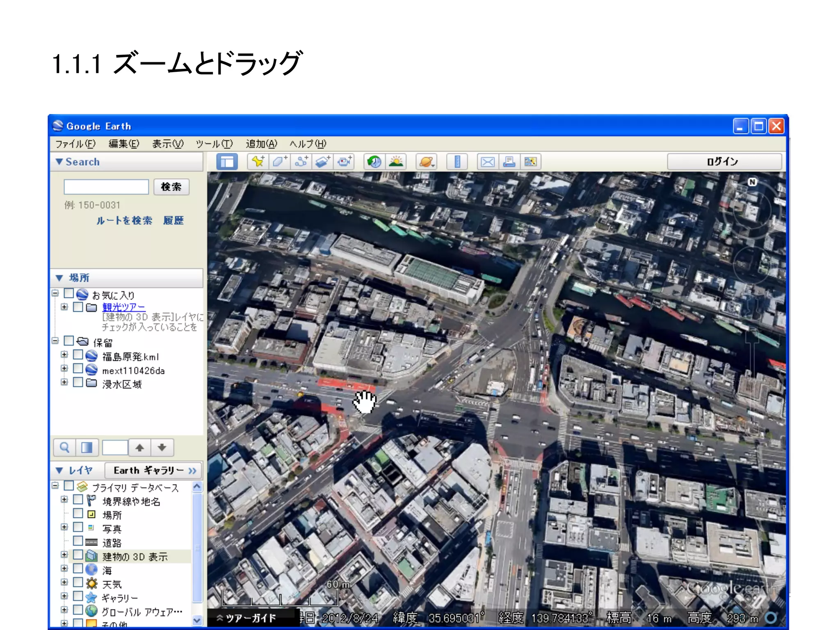Check the お気に入り checkbox
This screenshot has width=840, height=630.
[x=69, y=294]
